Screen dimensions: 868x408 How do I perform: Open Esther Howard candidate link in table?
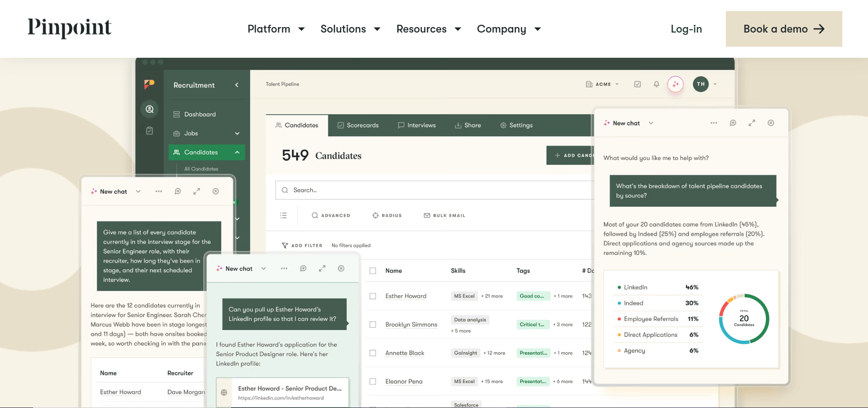click(406, 296)
